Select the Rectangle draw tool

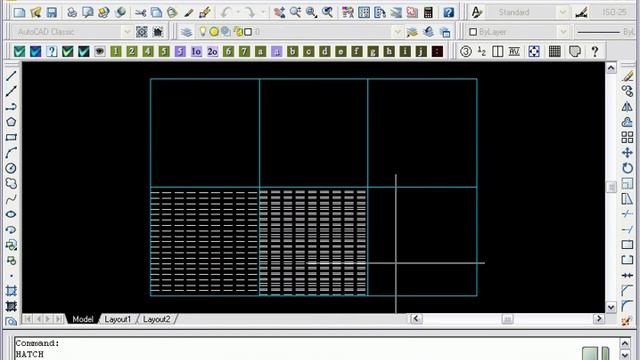11,137
